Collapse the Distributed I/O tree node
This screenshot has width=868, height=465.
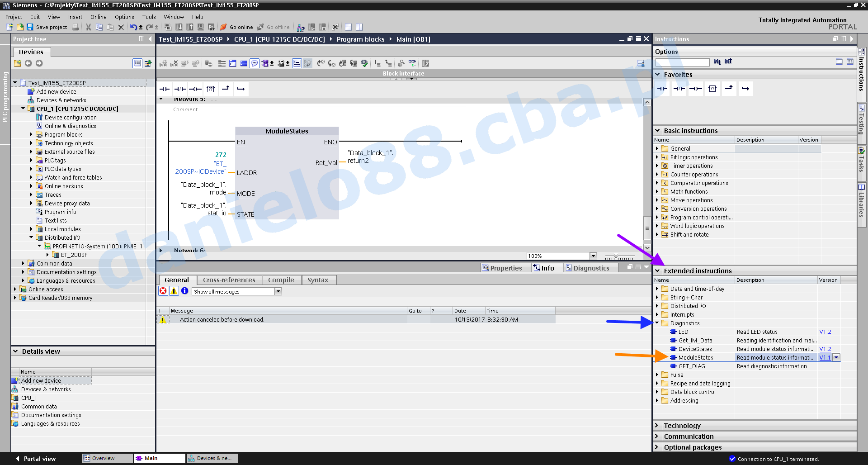[31, 237]
